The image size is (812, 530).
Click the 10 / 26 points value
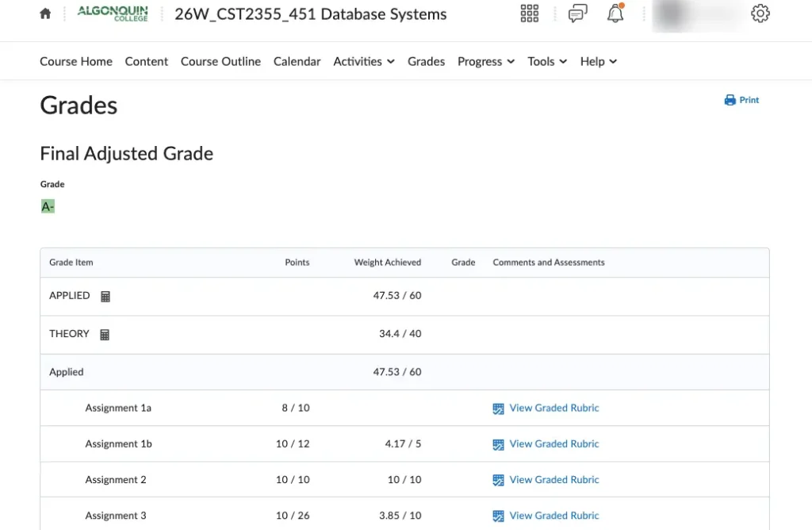click(293, 515)
